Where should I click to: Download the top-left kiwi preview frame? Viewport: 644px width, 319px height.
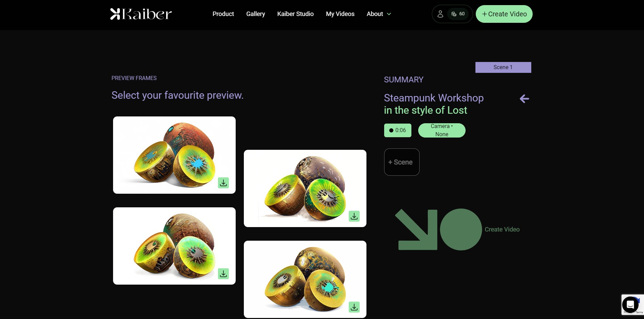[x=223, y=183]
